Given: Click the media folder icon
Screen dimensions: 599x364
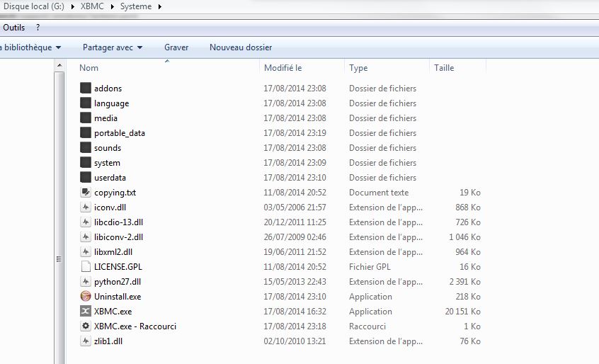Looking at the screenshot, I should point(86,118).
